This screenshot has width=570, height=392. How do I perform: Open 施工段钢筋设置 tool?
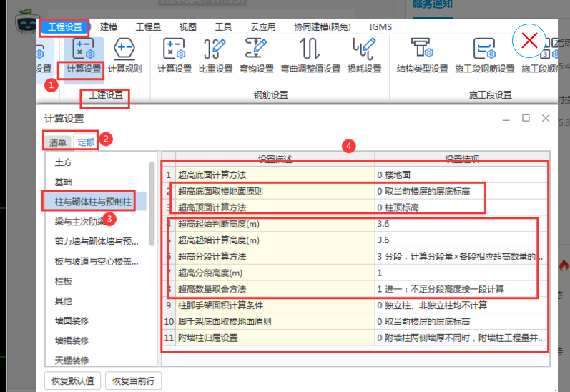tap(485, 56)
